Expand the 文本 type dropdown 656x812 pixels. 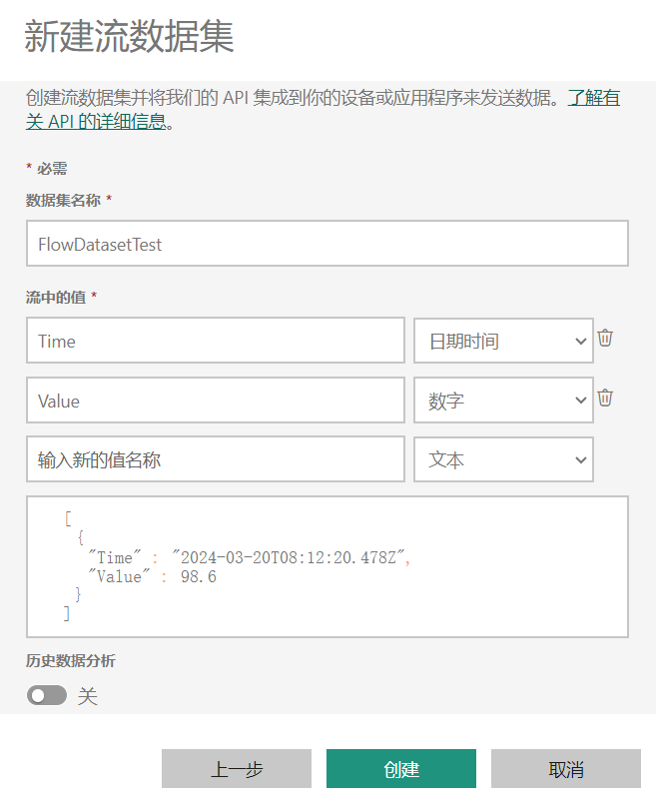coord(503,460)
